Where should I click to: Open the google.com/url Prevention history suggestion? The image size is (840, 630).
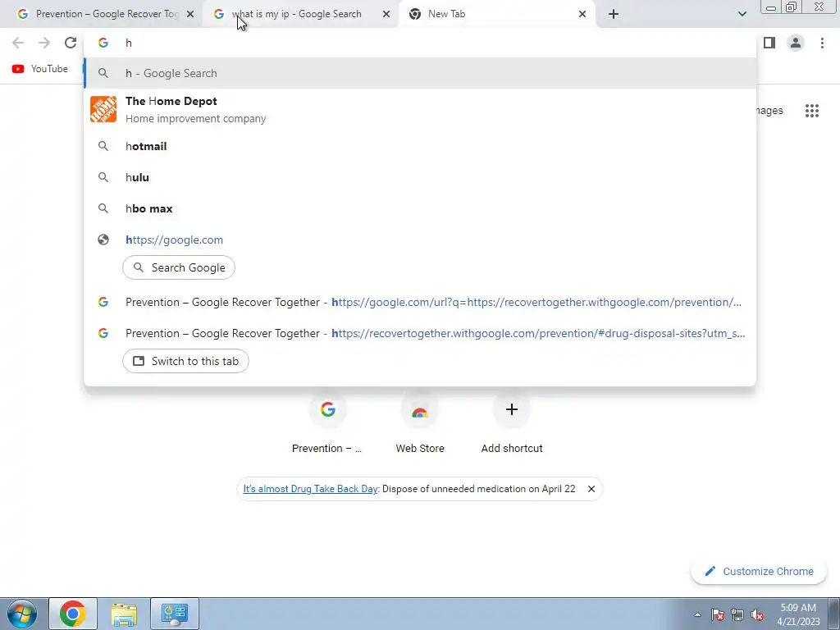tap(420, 302)
